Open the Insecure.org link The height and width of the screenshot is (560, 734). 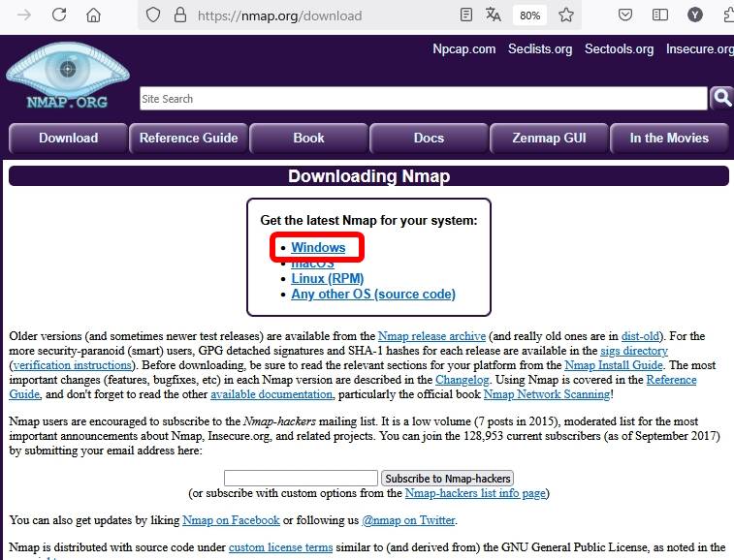tap(700, 49)
